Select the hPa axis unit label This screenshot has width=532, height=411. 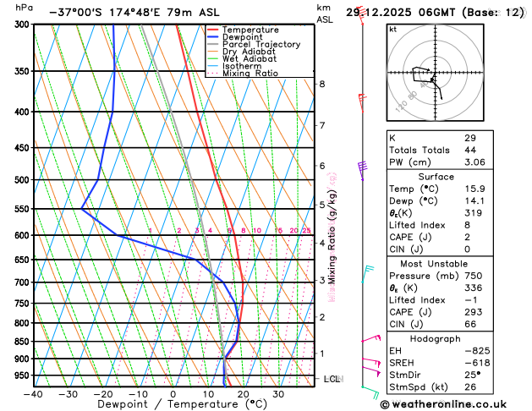point(24,8)
